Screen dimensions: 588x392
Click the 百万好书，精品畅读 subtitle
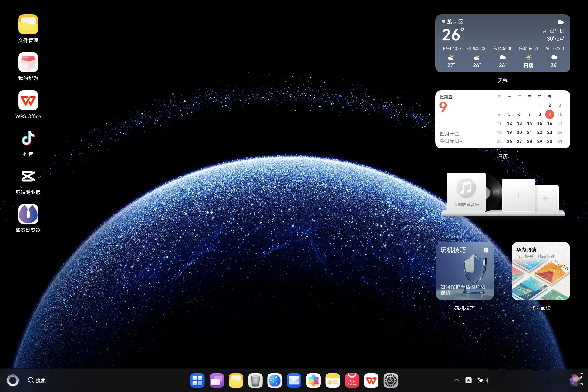coord(535,256)
